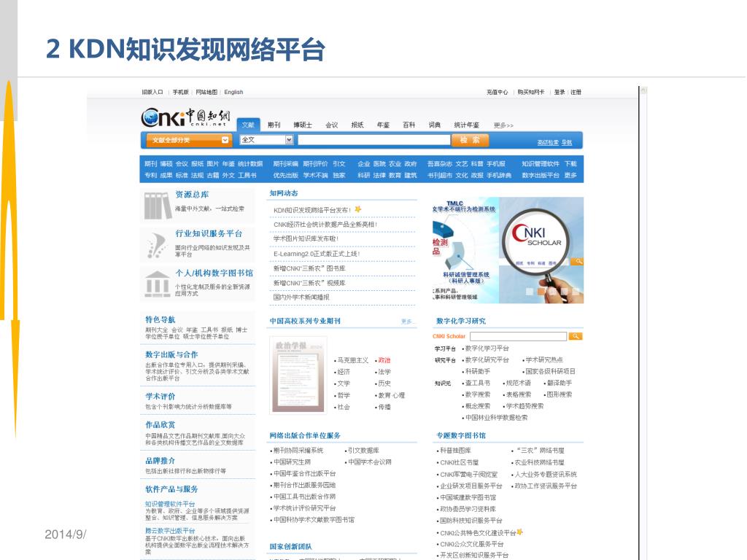This screenshot has width=747, height=560.
Task: Click the main search input box
Action: pyautogui.click(x=374, y=139)
